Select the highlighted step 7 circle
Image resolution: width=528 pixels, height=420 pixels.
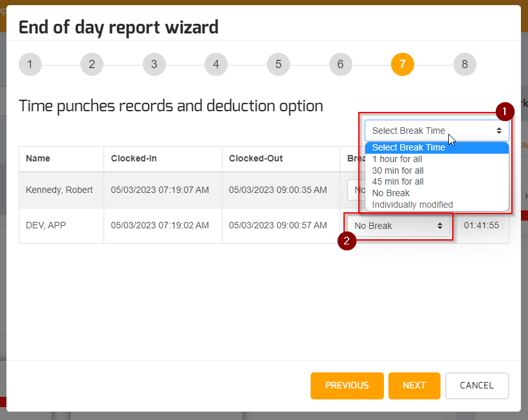(x=403, y=64)
